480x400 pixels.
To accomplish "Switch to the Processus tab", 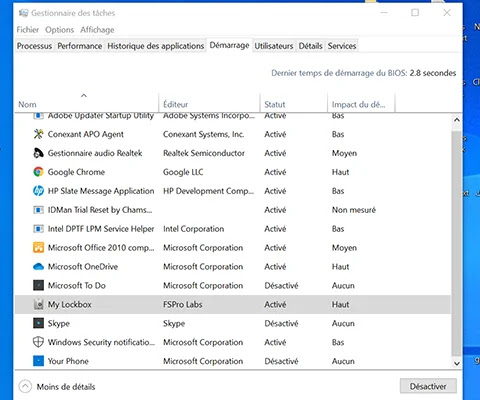I will tap(34, 46).
